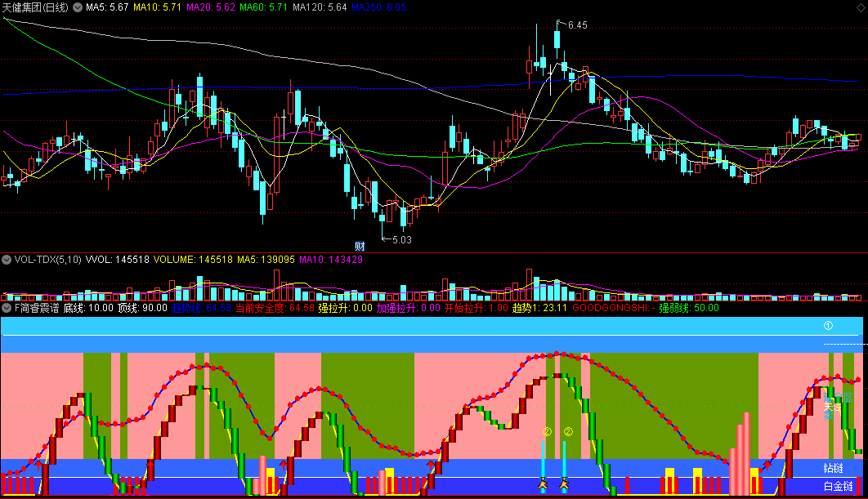Click the 趋势1: 23.11 value
The width and height of the screenshot is (868, 499).
(539, 308)
